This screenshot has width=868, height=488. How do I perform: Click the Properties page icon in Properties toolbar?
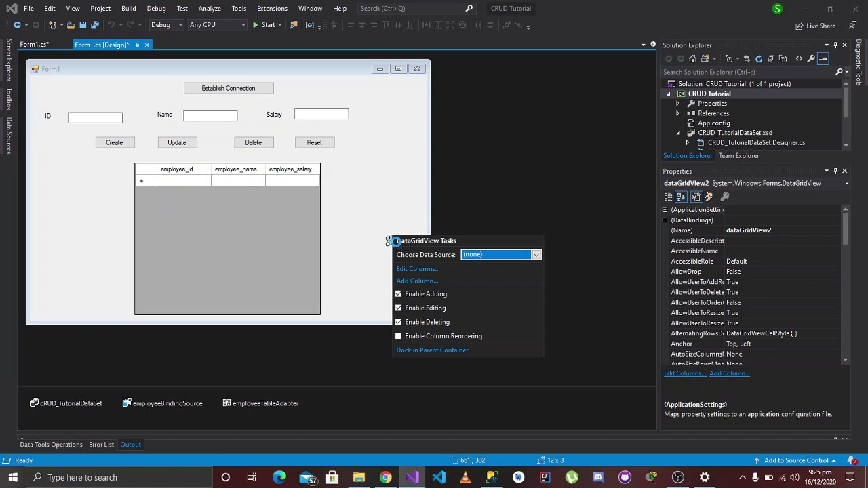(x=696, y=197)
